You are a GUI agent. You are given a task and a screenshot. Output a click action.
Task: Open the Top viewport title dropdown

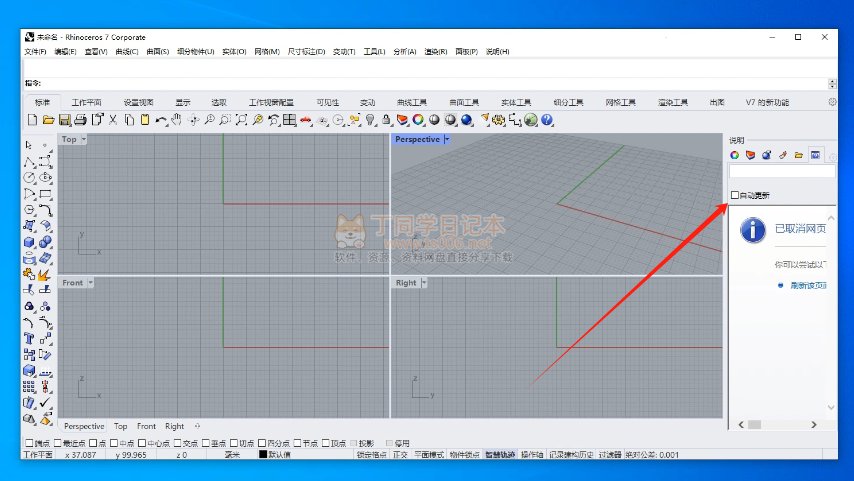click(x=83, y=140)
